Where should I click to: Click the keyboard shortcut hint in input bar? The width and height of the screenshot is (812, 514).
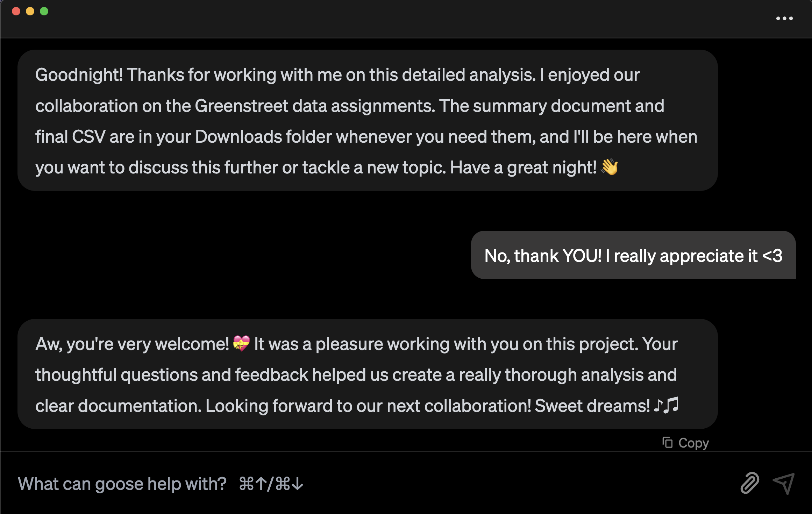click(x=271, y=484)
